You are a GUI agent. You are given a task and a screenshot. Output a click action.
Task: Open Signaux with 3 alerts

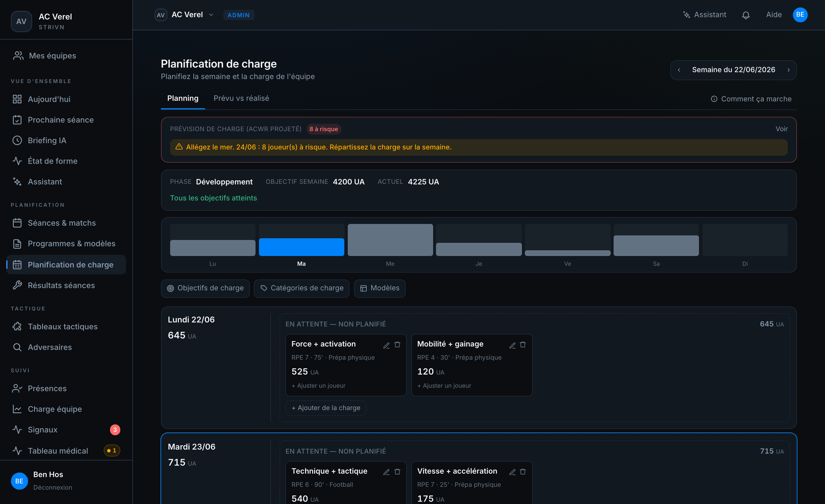(66, 430)
